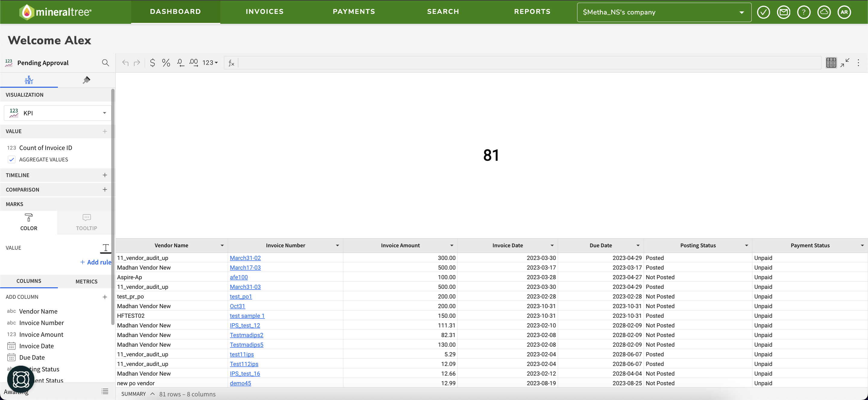Toggle the table view grid icon
Viewport: 868px width, 400px height.
pyautogui.click(x=831, y=63)
